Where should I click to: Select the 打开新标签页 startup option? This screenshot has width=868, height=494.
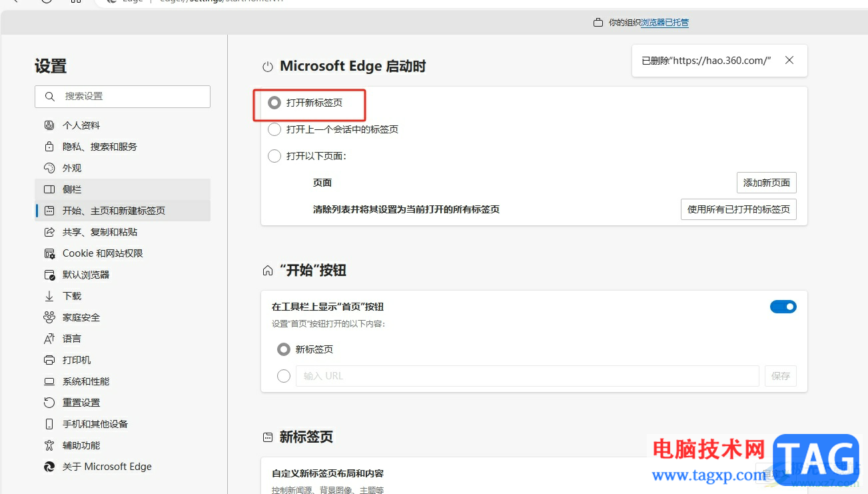click(274, 103)
